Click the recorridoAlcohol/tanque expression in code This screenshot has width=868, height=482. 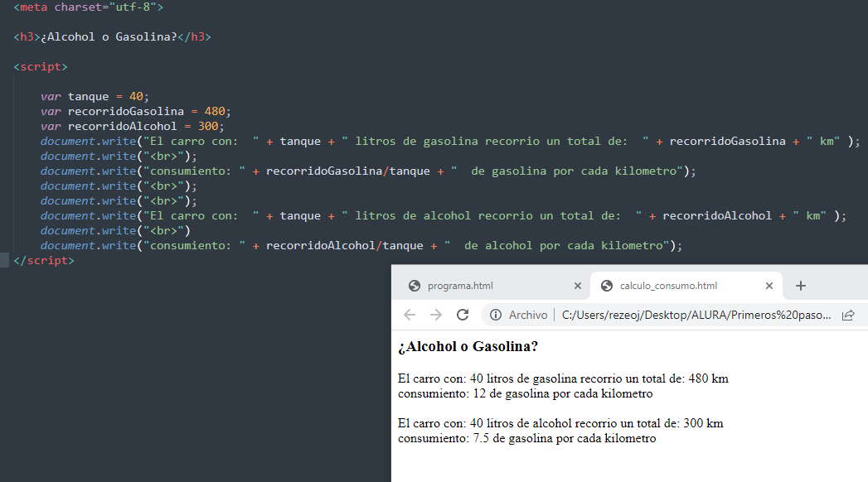click(x=344, y=246)
